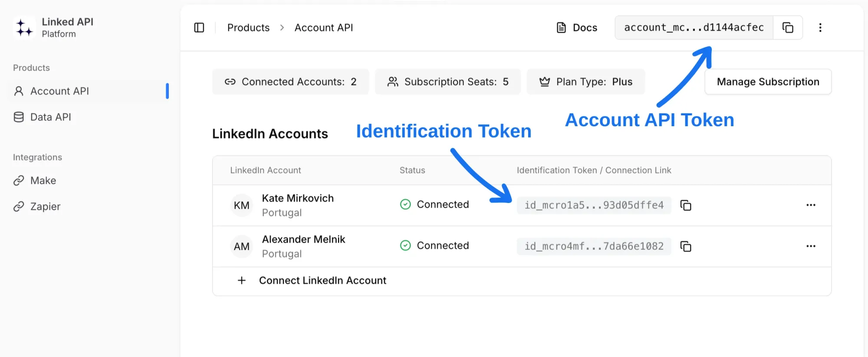Click the account token field in header
868x357 pixels.
(694, 28)
